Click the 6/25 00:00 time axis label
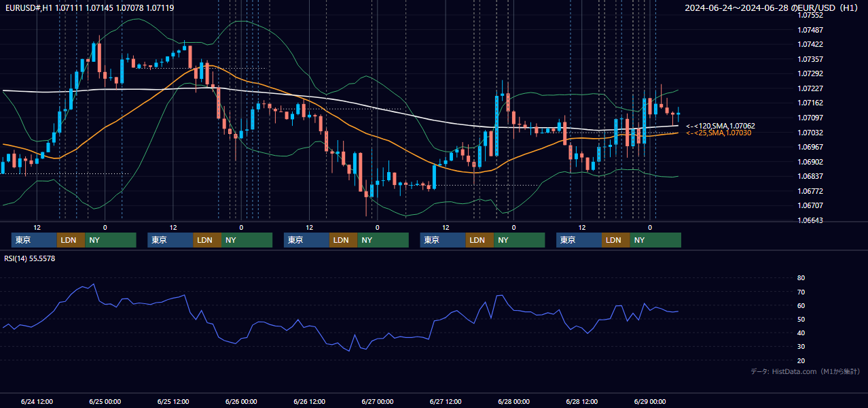 coord(105,401)
